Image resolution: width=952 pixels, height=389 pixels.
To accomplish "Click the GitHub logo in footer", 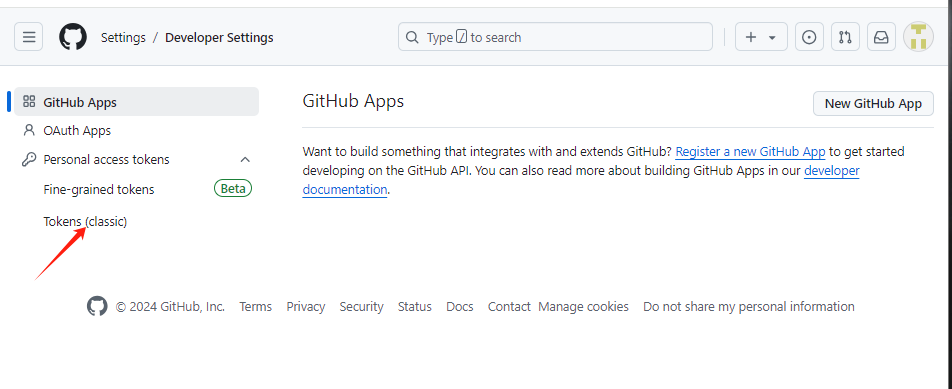I will 97,306.
